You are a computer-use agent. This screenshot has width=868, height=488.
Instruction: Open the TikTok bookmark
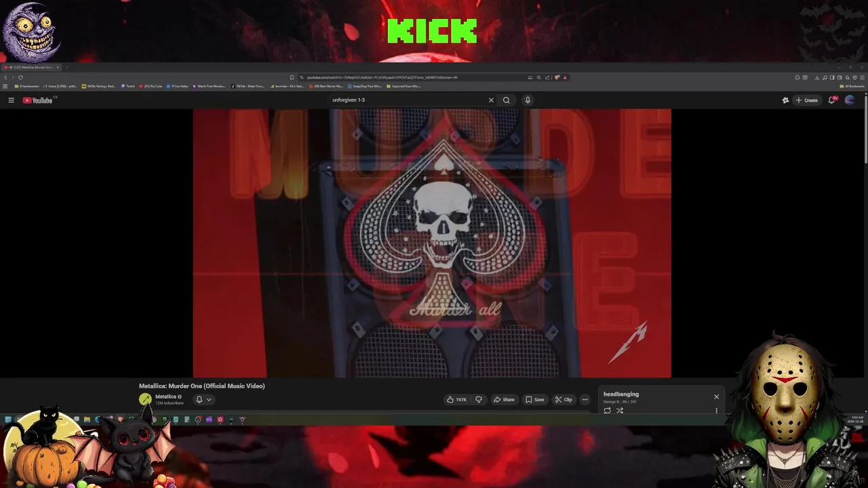point(248,86)
